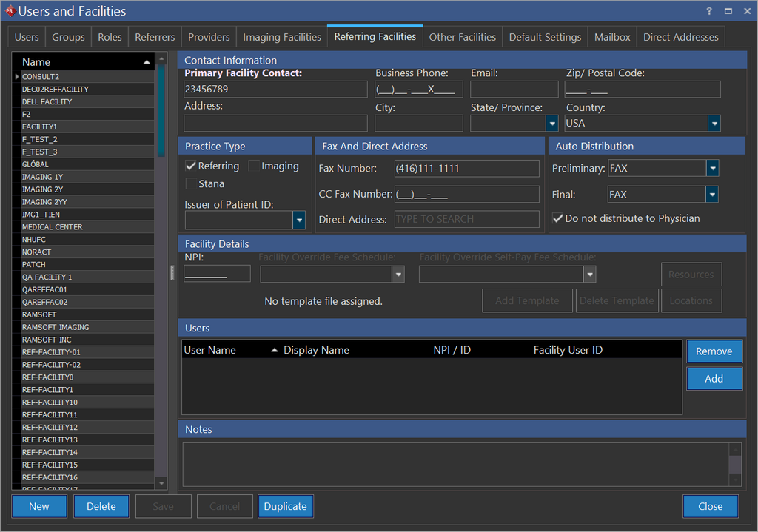This screenshot has width=758, height=532.
Task: Click the User Name sort arrow
Action: [x=275, y=350]
